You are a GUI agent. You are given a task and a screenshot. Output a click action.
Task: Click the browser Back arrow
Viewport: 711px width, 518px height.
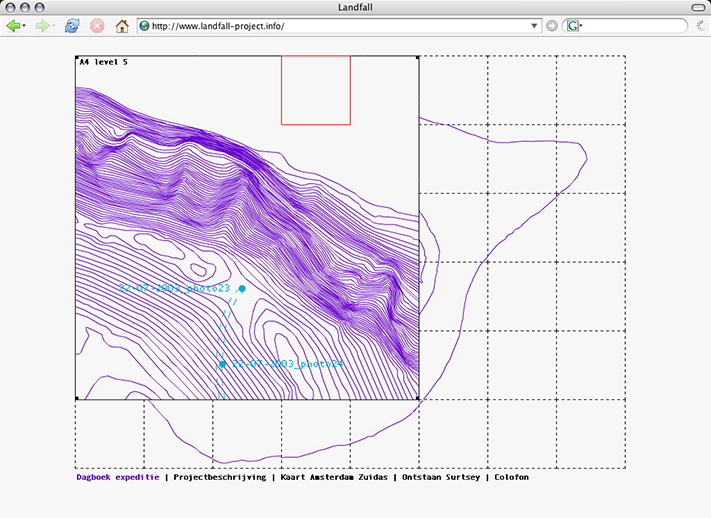point(13,26)
